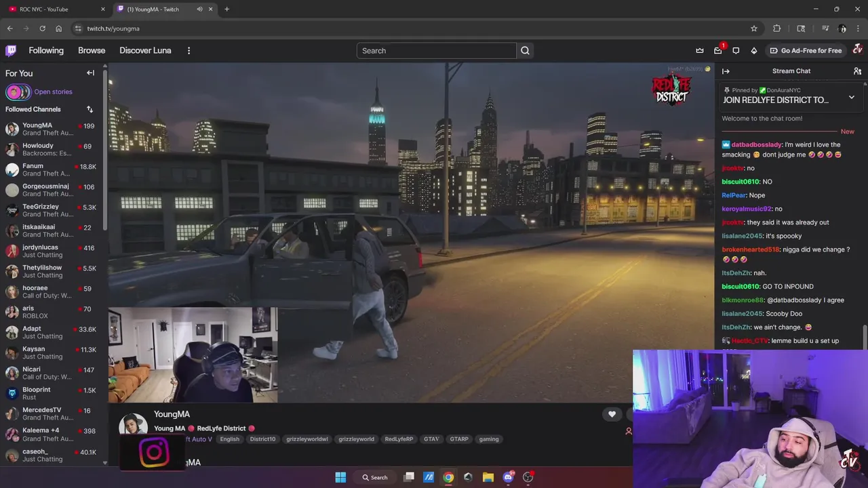
Task: Open the Fanum followed channel
Action: [52, 169]
